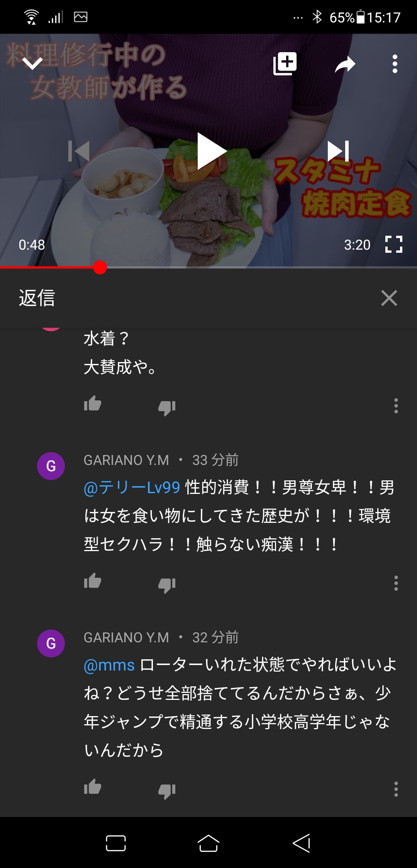The width and height of the screenshot is (417, 868).
Task: Close the 返信 replies panel
Action: (389, 298)
